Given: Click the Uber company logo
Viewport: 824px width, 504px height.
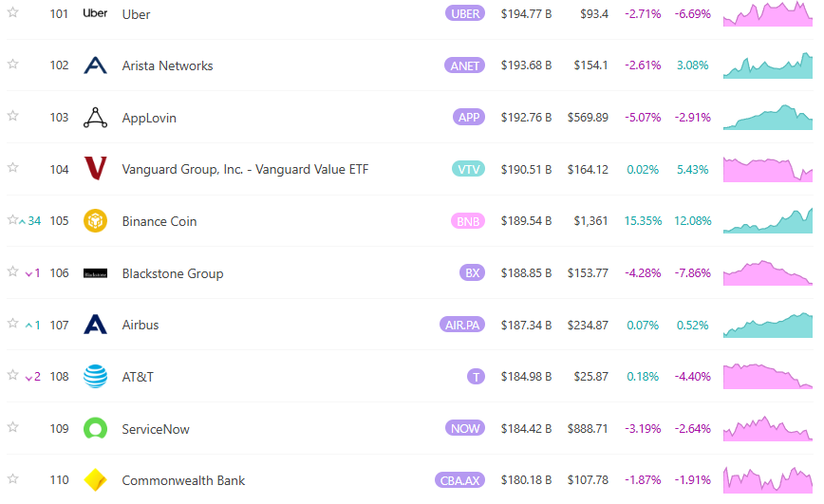Looking at the screenshot, I should (95, 13).
